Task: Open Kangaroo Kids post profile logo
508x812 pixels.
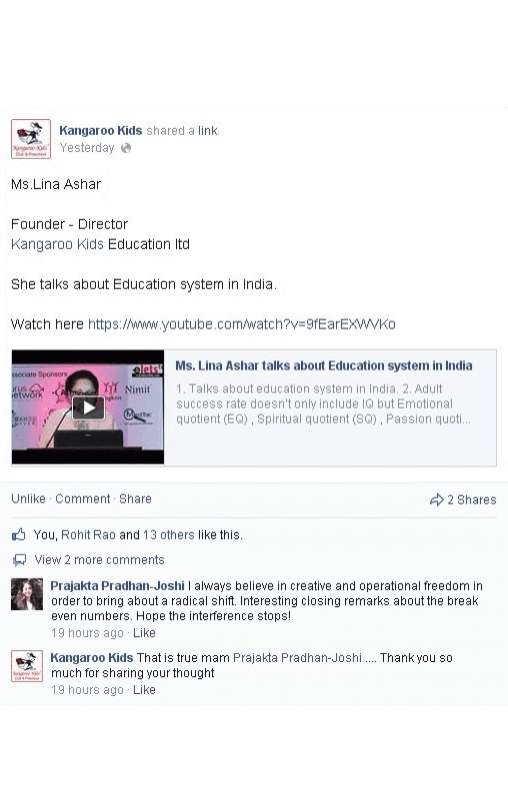Action: click(31, 139)
